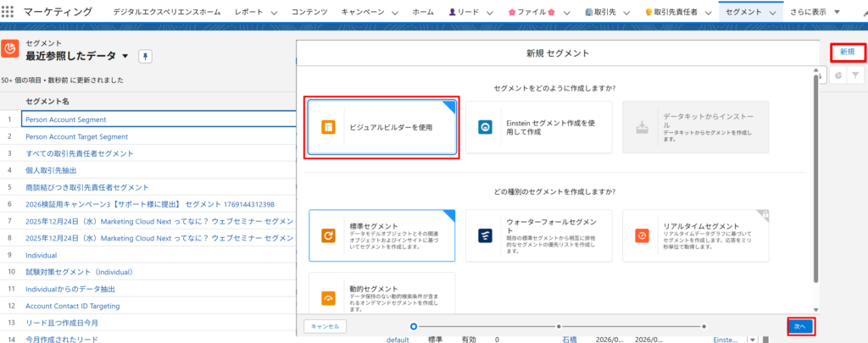Viewport: 868px width, 343px height.
Task: Click the Data Kit install icon
Action: pos(643,127)
